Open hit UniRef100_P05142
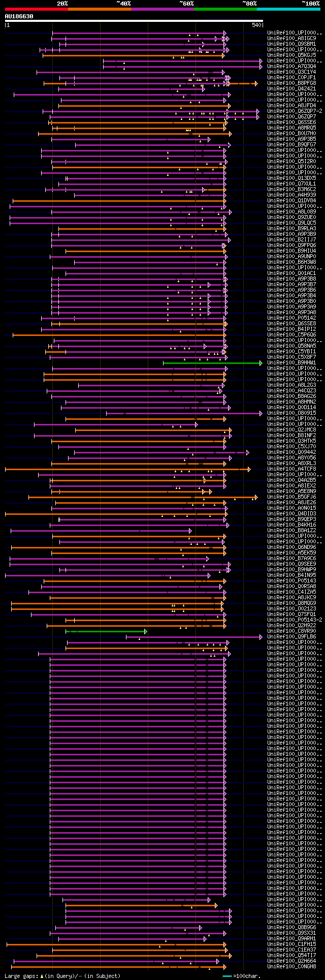The width and height of the screenshot is (325, 980). 291,318
